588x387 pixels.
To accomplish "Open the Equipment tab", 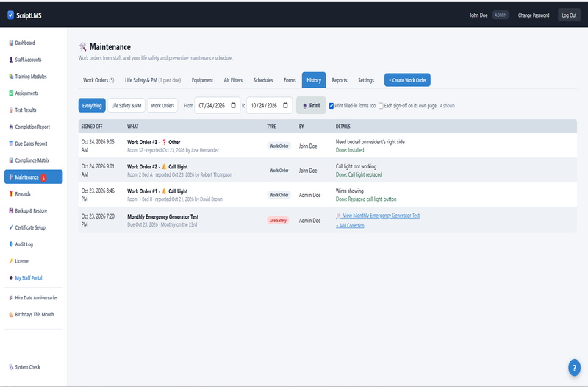I will coord(202,80).
